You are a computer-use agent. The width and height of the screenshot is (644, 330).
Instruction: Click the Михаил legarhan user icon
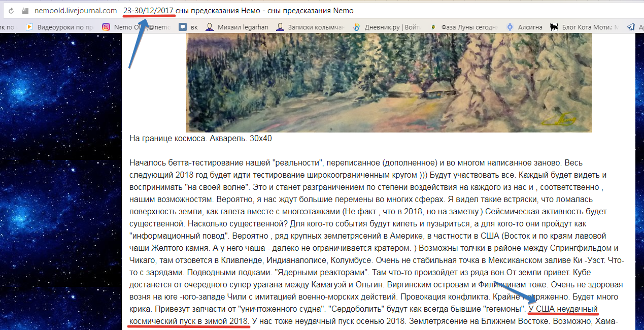[210, 27]
